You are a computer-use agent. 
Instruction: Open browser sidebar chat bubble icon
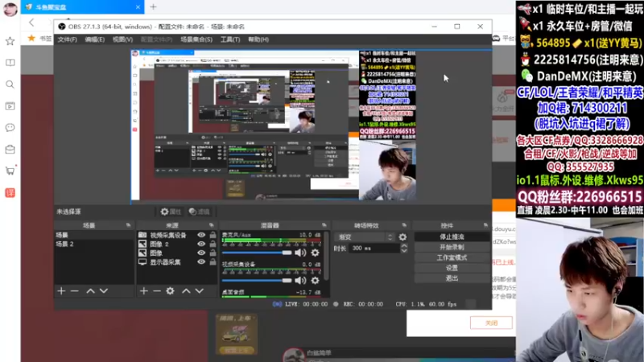pos(10,128)
